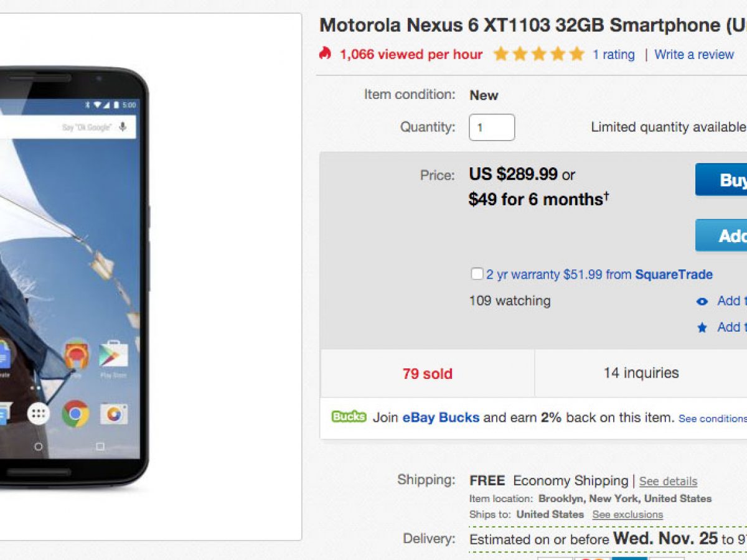Click the microphone icon in phone search bar
Screen dimensions: 747x560
[123, 127]
